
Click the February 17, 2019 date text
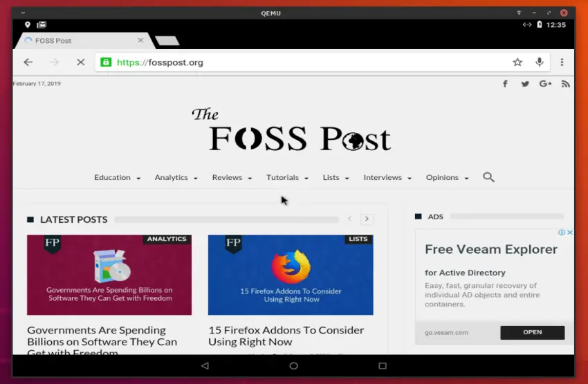pos(37,84)
